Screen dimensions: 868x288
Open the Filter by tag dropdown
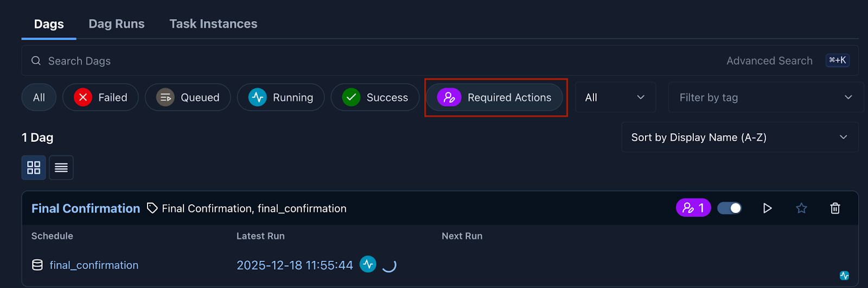coord(765,97)
